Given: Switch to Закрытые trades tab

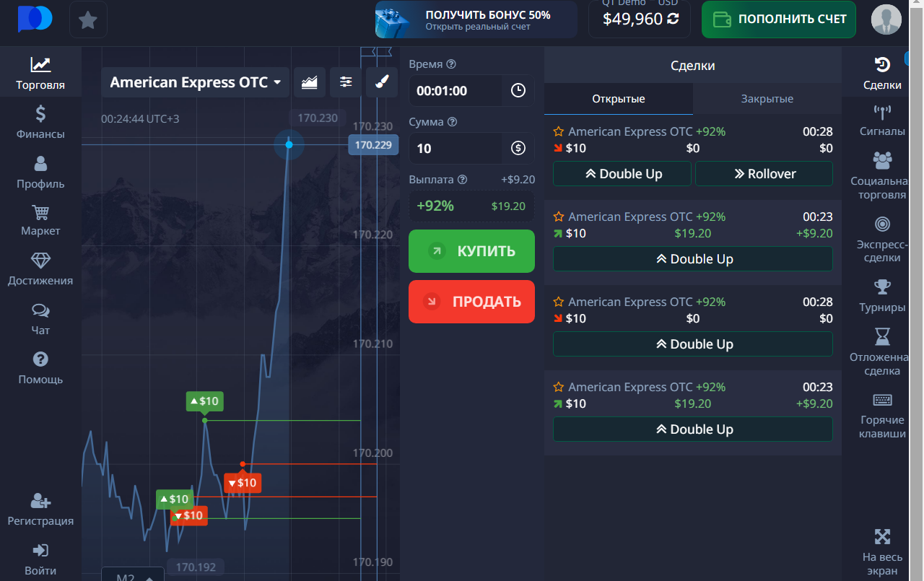Looking at the screenshot, I should (767, 99).
